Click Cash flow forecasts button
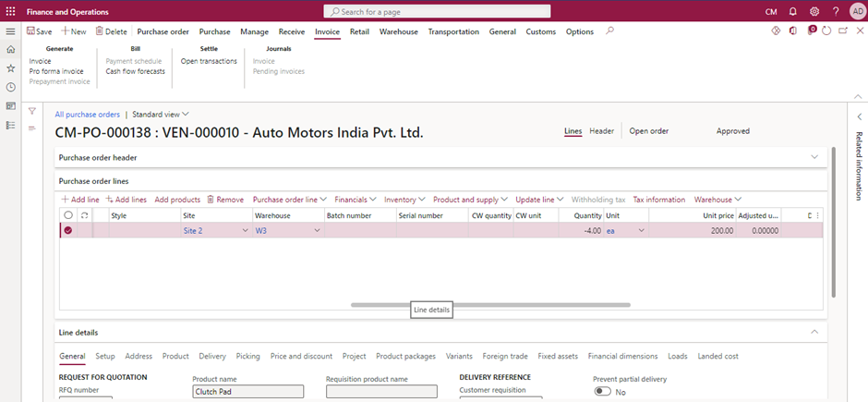868x402 pixels. (135, 71)
